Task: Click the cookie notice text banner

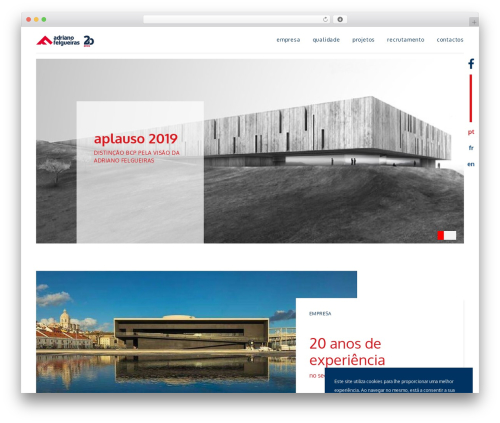Action: [x=399, y=380]
